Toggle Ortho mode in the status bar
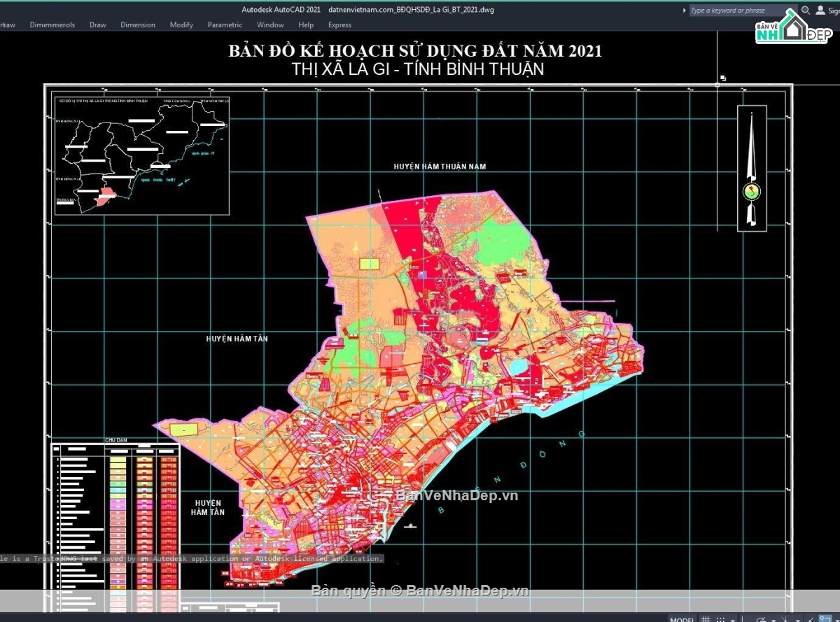The image size is (840, 622). 742,620
